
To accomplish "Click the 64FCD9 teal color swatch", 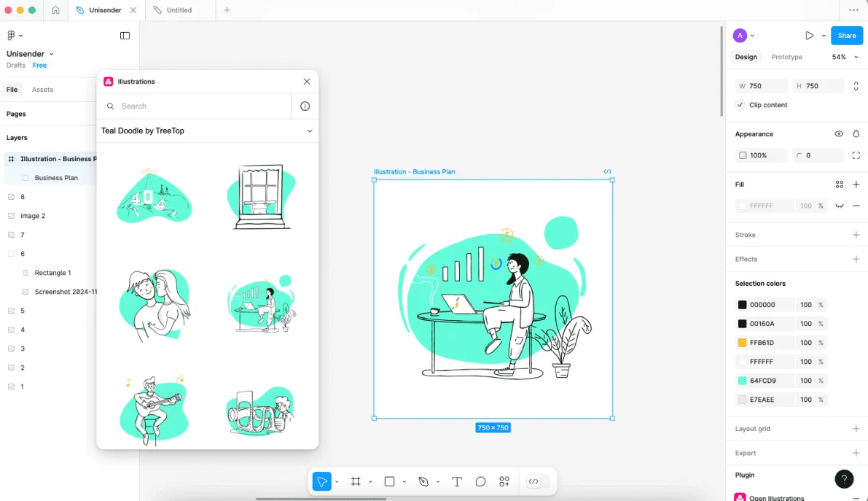I will point(742,381).
